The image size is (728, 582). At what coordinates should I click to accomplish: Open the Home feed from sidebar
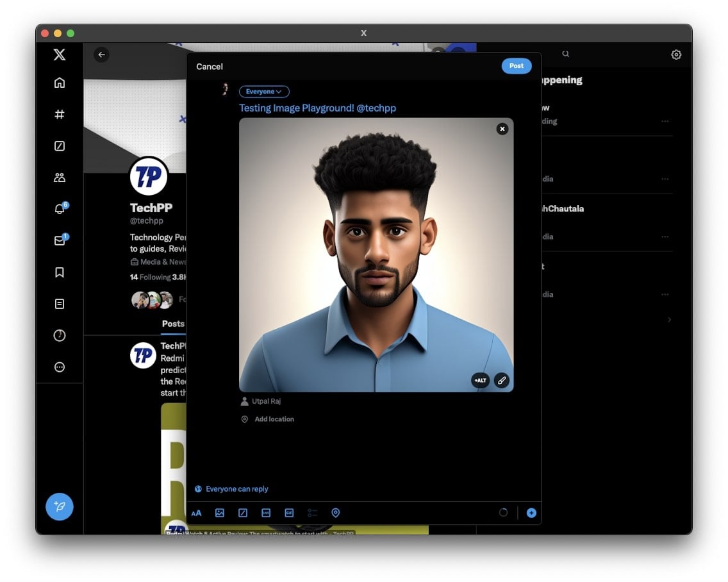(60, 83)
